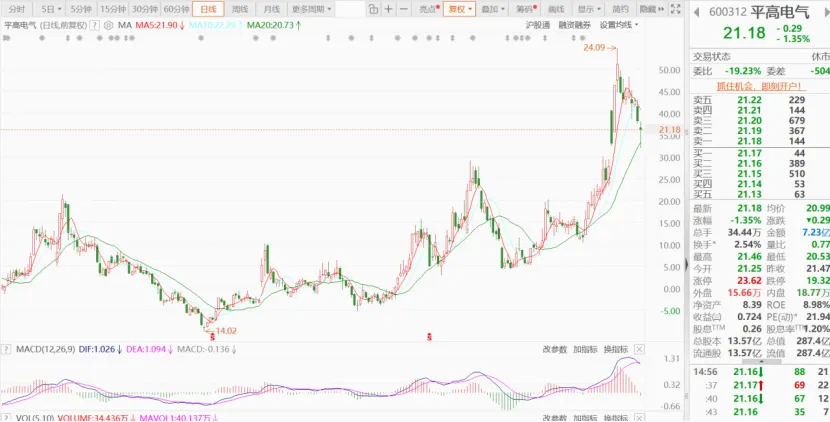This screenshot has width=830, height=422.
Task: Click 卖五 order row at 21.22
Action: coord(760,100)
